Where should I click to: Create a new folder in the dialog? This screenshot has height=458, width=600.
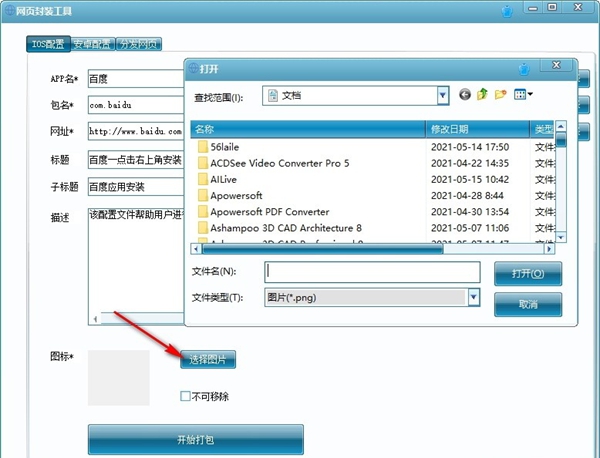[501, 94]
